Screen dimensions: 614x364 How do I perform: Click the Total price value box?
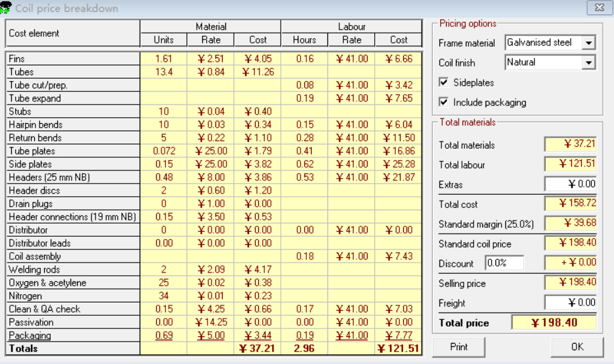(553, 323)
